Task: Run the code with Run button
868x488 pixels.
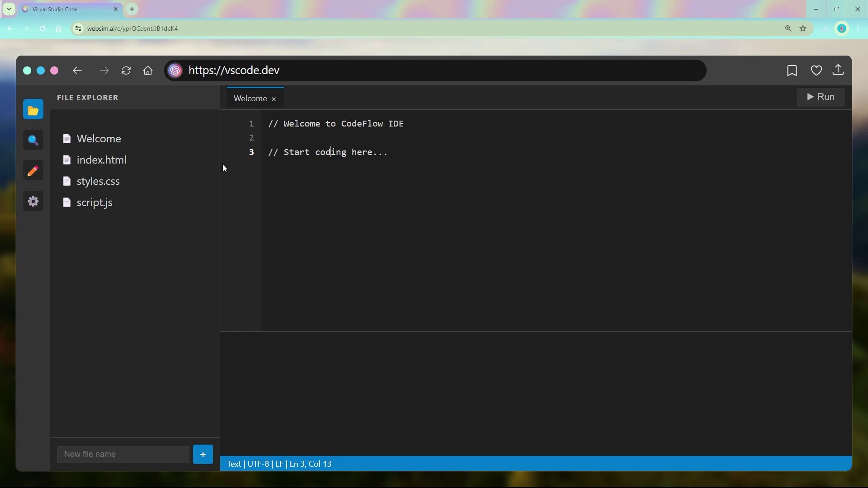Action: coord(821,97)
